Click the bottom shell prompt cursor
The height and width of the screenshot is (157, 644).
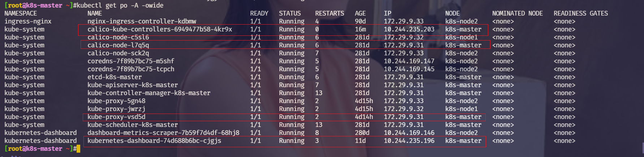click(x=78, y=149)
